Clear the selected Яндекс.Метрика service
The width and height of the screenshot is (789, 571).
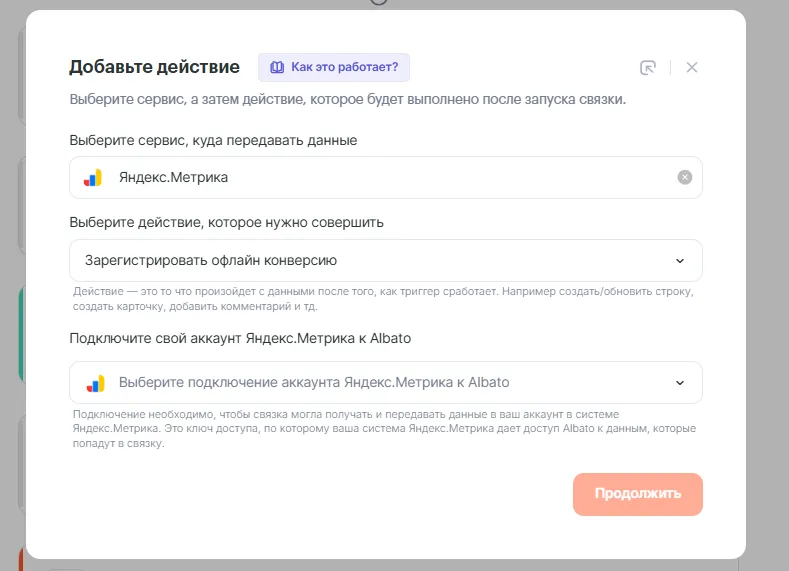tap(684, 178)
